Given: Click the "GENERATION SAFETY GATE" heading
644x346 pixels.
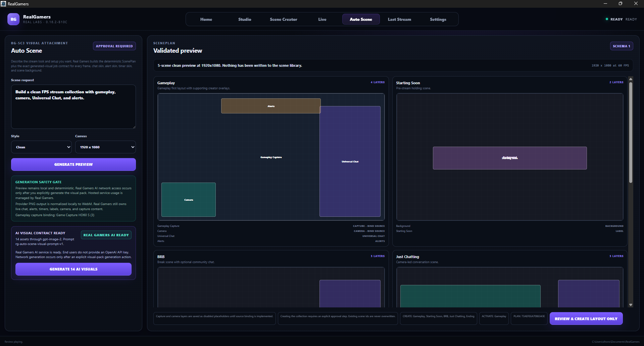Looking at the screenshot, I should click(39, 182).
